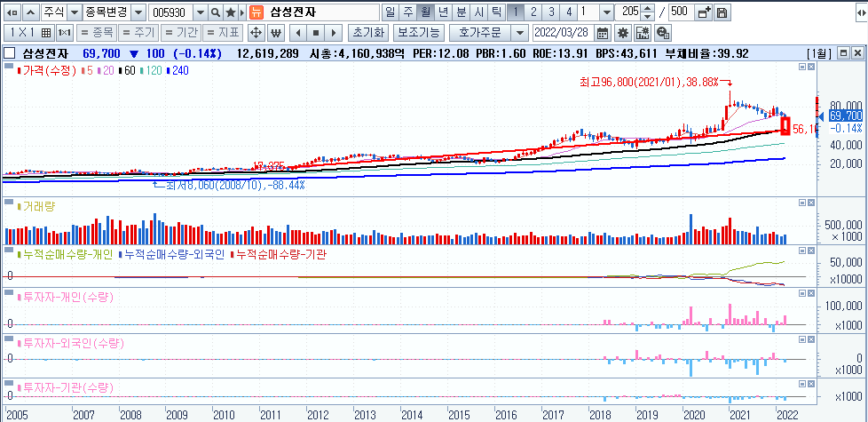Switch chart period to 년 (yearly)
This screenshot has width=868, height=422.
444,12
